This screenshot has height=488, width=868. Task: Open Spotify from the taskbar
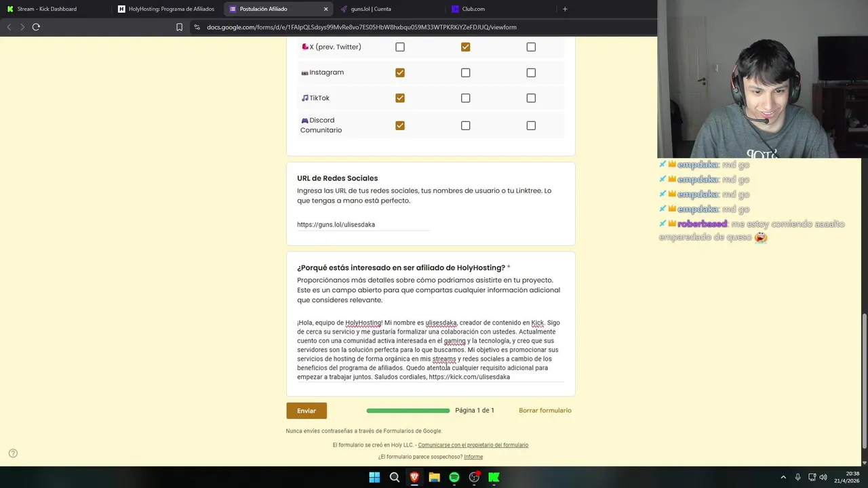[454, 477]
